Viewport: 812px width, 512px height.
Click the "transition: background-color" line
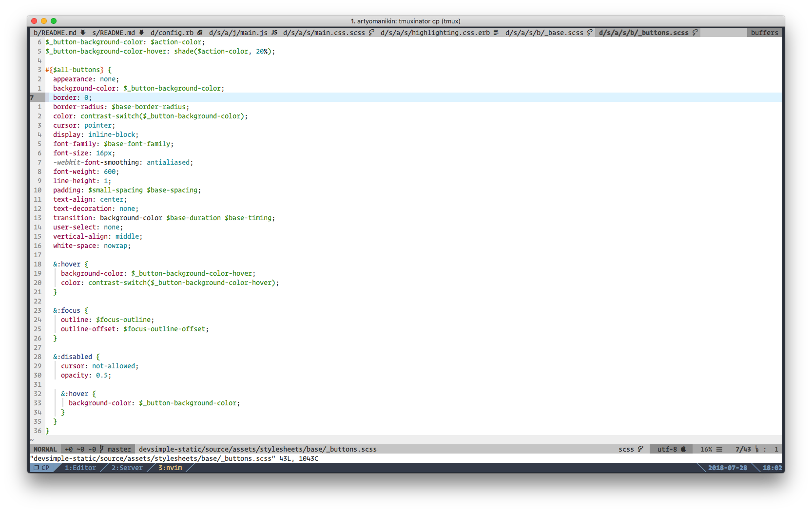click(x=164, y=218)
